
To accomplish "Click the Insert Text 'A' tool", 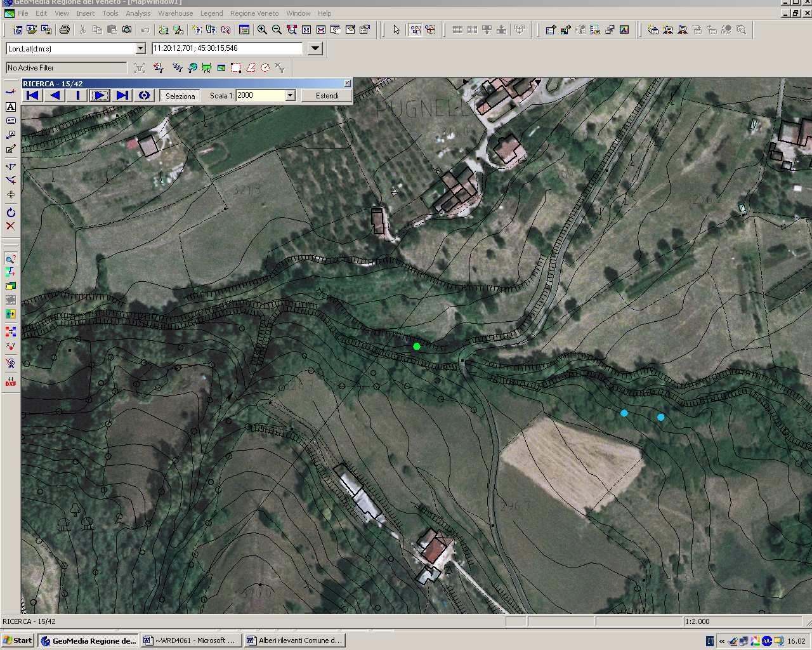I will (11, 107).
